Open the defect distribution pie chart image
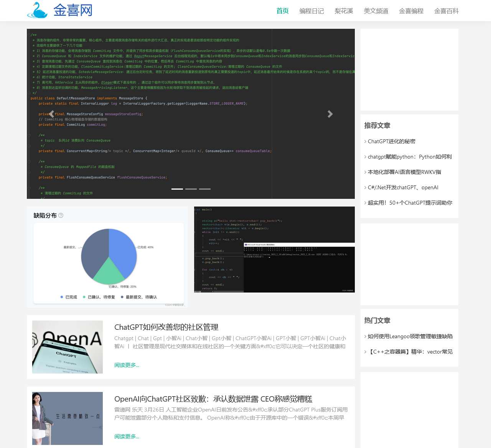This screenshot has height=448, width=491. [107, 257]
